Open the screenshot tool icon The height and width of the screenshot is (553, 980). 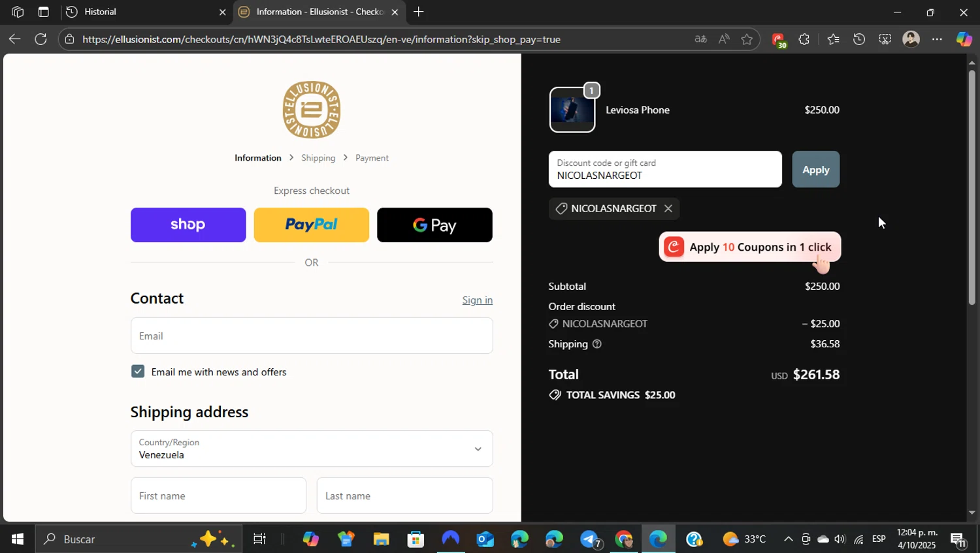[885, 39]
